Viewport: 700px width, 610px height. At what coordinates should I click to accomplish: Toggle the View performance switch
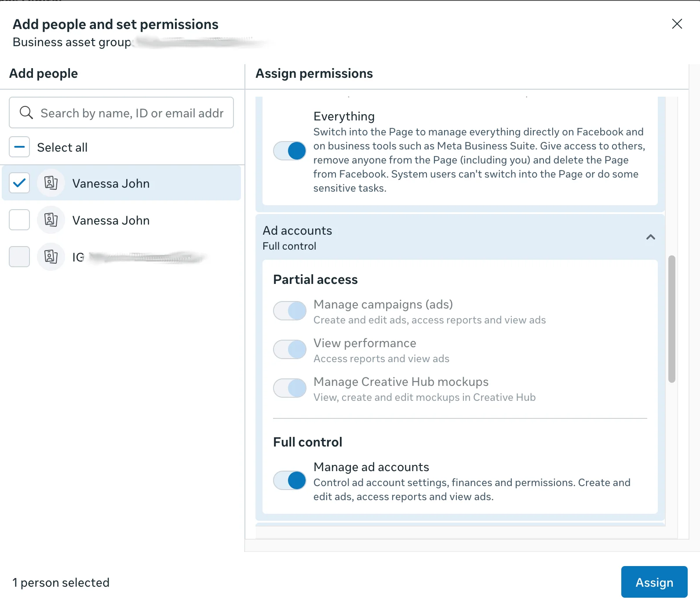pos(290,349)
